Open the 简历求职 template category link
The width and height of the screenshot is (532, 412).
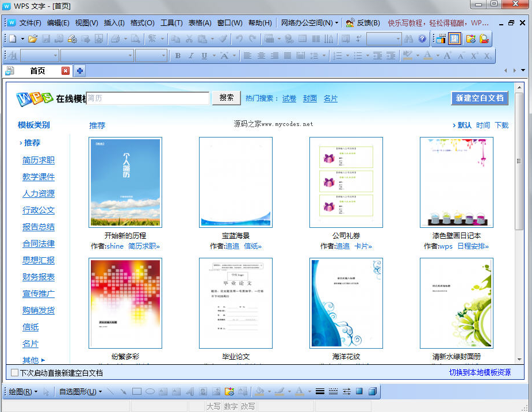click(39, 160)
